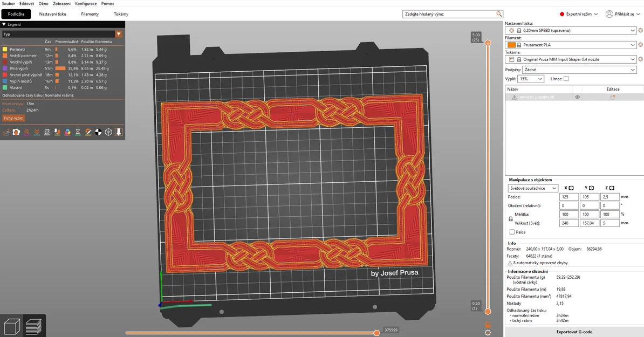Open filament preset Prusament PLA dropdown
The height and width of the screenshot is (337, 644).
click(x=572, y=45)
